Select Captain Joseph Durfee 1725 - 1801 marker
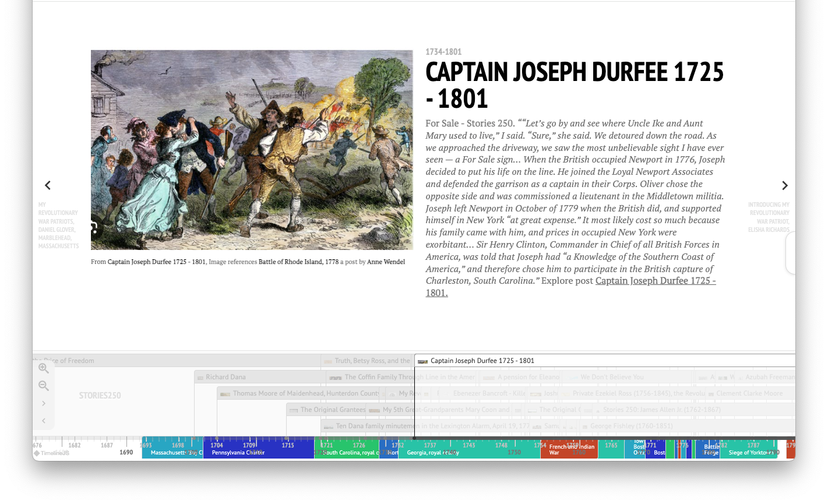 (605, 361)
